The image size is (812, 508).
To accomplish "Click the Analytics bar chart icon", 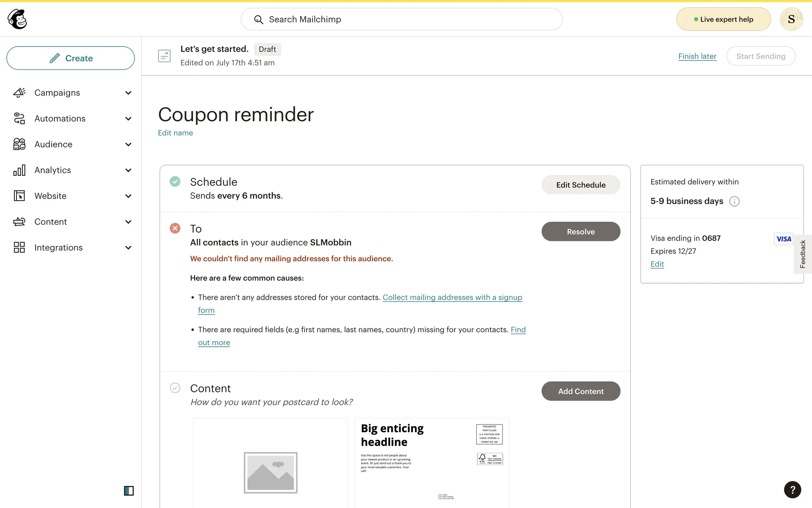I will pos(19,170).
